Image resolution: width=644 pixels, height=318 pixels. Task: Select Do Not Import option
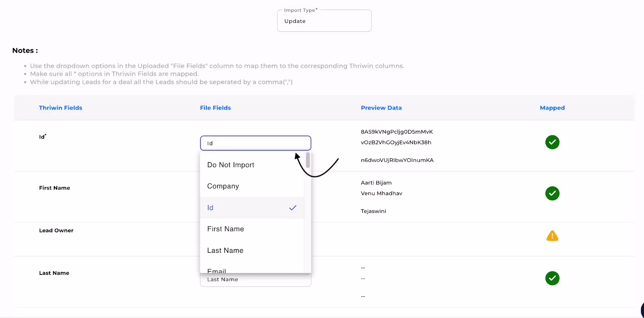pyautogui.click(x=252, y=165)
